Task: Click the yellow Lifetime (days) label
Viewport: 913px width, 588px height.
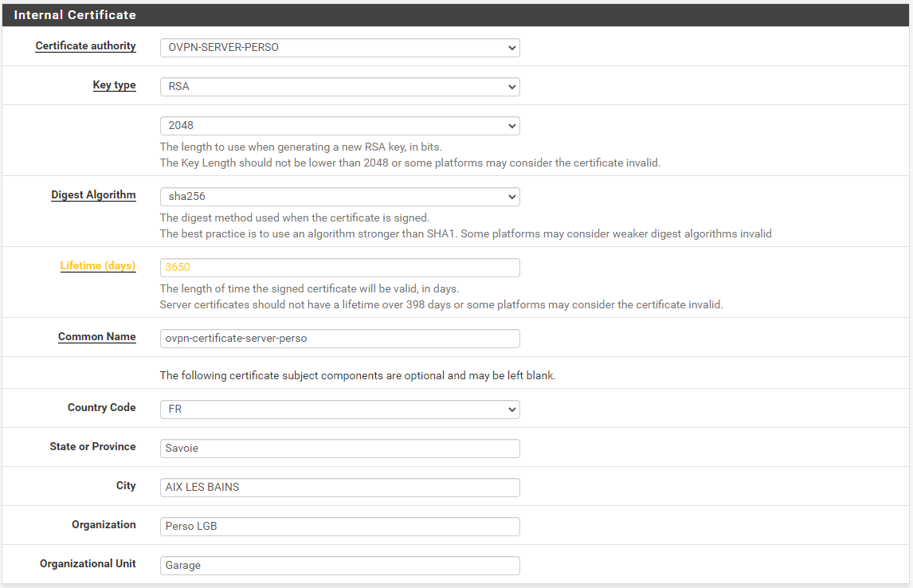Action: pyautogui.click(x=98, y=266)
